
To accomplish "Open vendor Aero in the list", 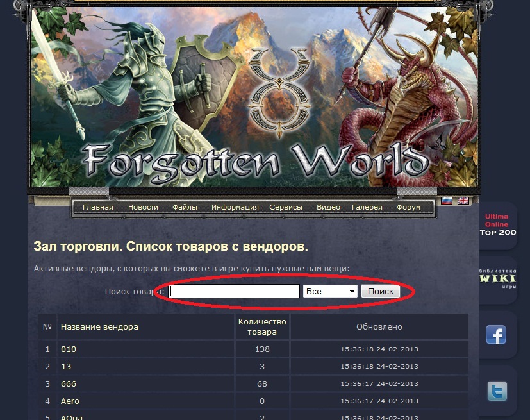I will pyautogui.click(x=70, y=401).
